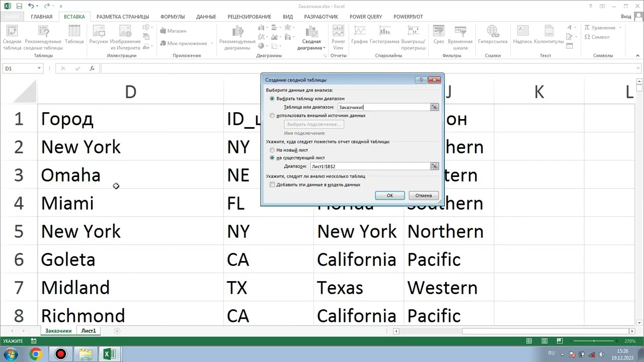Click the Сводная таблица ribbon icon
This screenshot has height=362, width=644.
(12, 37)
